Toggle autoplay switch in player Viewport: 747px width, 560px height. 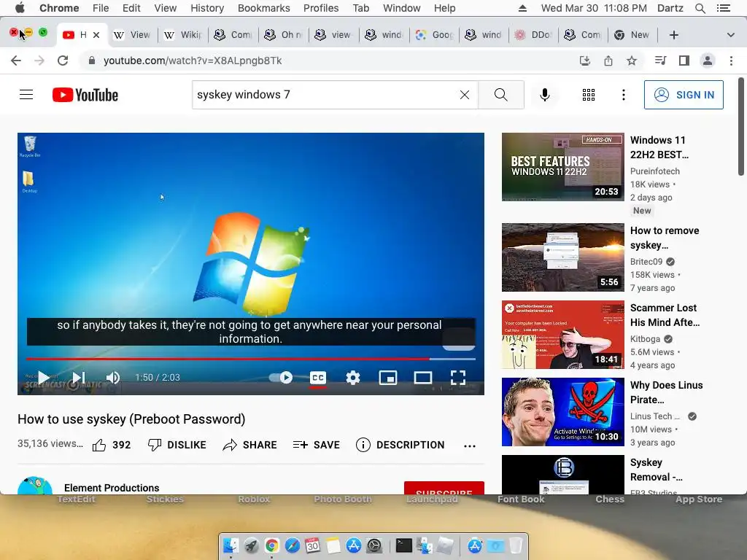click(281, 378)
